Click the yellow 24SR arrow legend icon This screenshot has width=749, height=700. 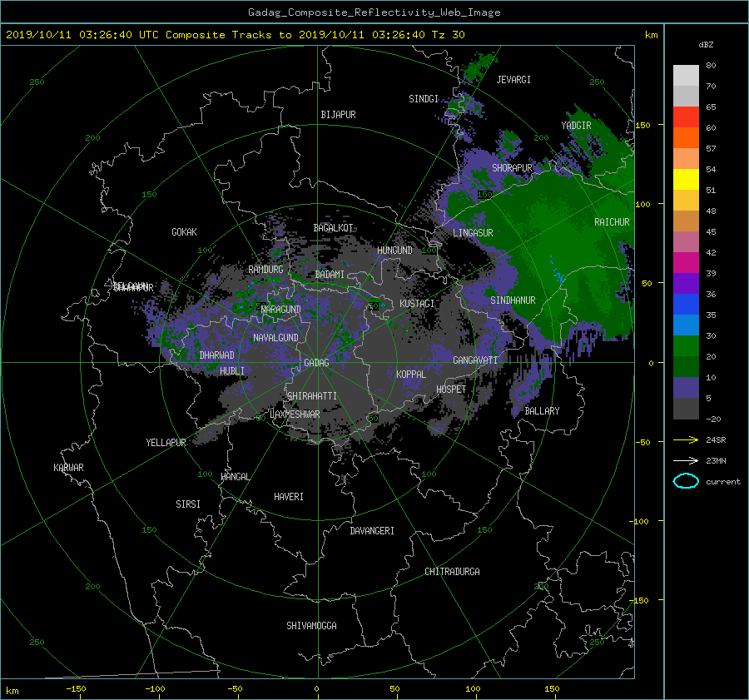pos(686,439)
